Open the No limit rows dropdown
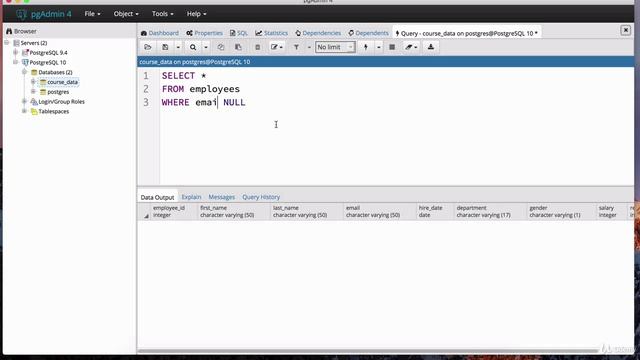The image size is (640, 360). click(x=335, y=47)
